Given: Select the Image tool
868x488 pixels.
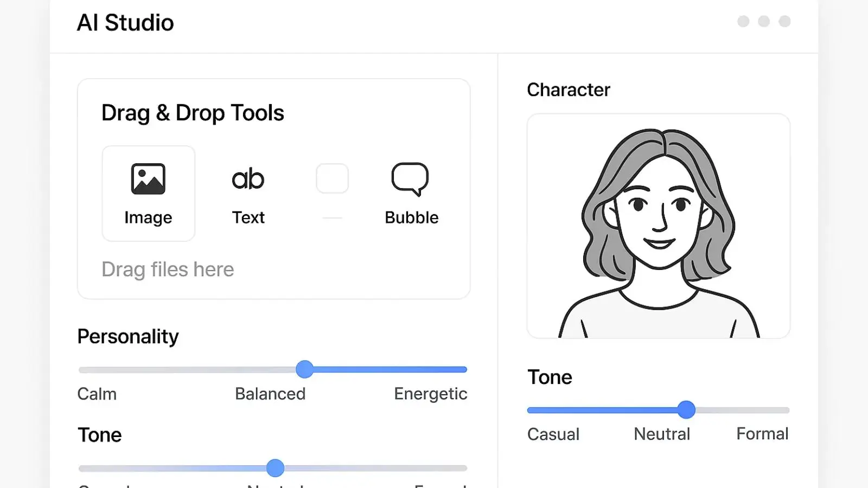Looking at the screenshot, I should click(x=148, y=193).
